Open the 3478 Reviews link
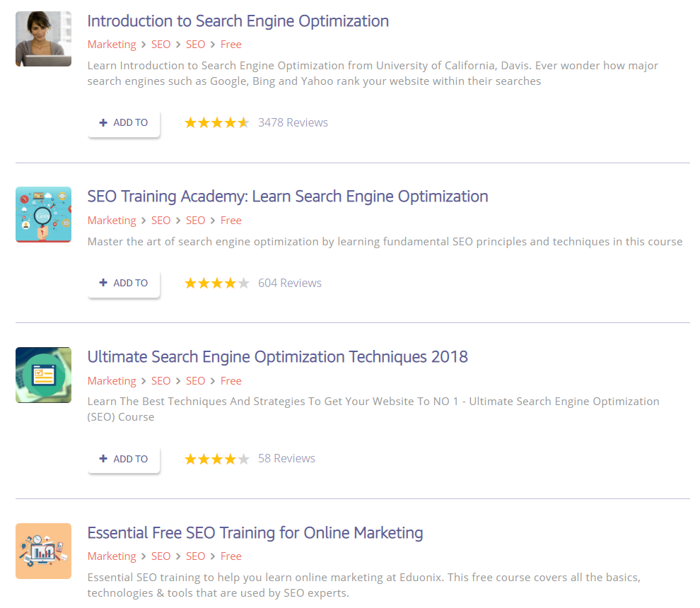The width and height of the screenshot is (700, 608). [x=293, y=122]
